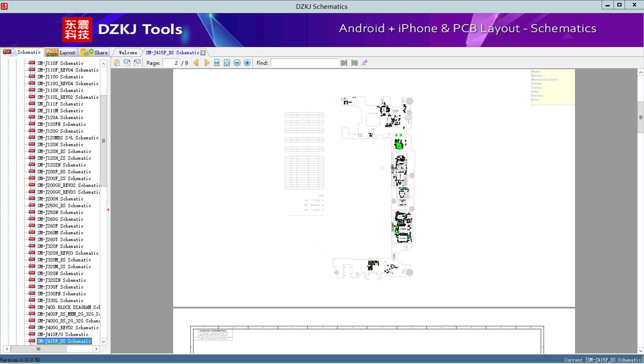Open SM-J110L_REV02 Schematic
The height and width of the screenshot is (364, 644).
click(68, 97)
